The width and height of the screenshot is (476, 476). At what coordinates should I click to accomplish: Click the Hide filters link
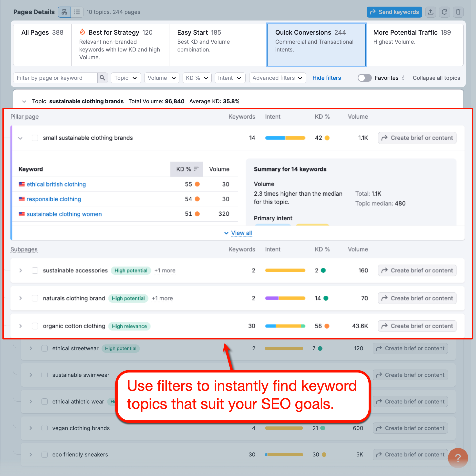point(327,78)
